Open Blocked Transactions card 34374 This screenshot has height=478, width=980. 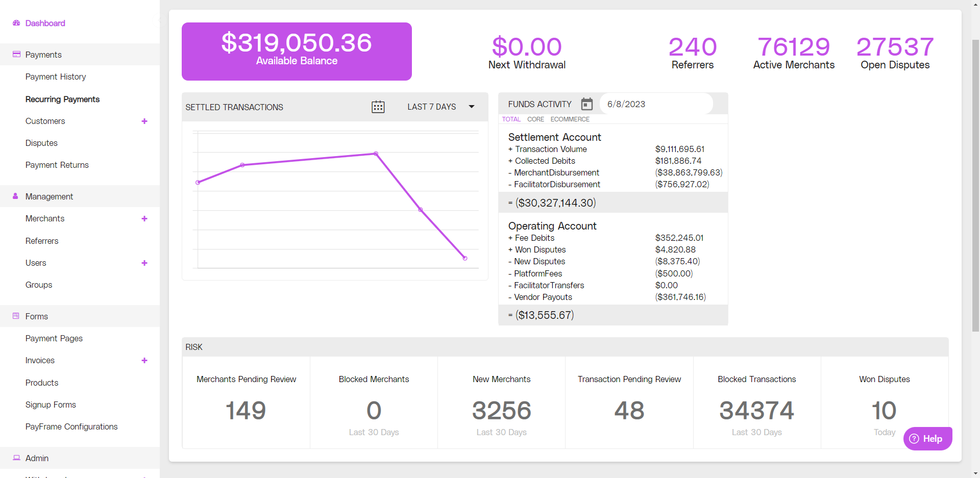tap(757, 402)
